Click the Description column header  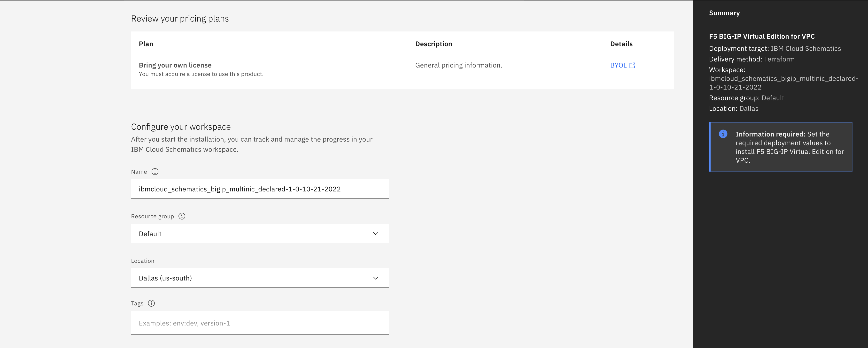click(433, 44)
